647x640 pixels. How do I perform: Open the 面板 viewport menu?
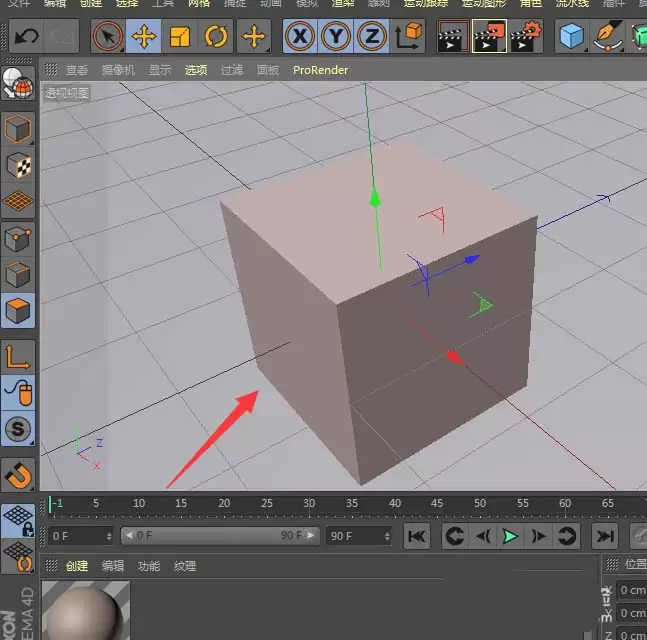click(268, 70)
